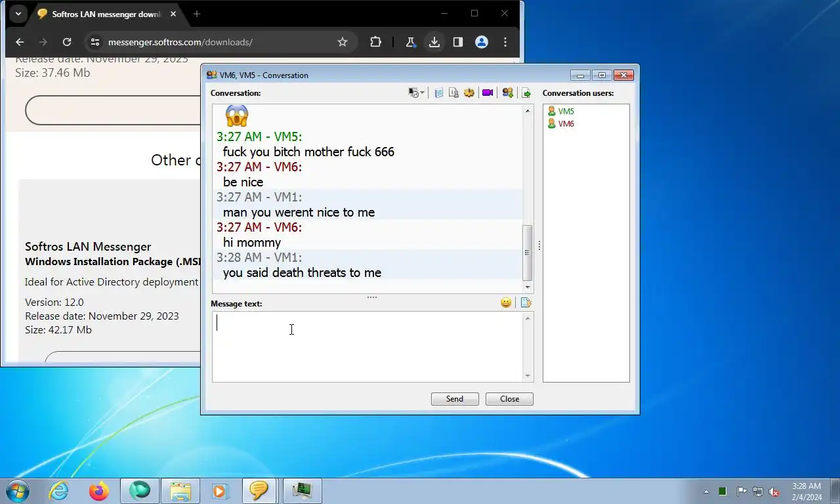Click the vertical splitter handle beside users panel

(x=539, y=245)
